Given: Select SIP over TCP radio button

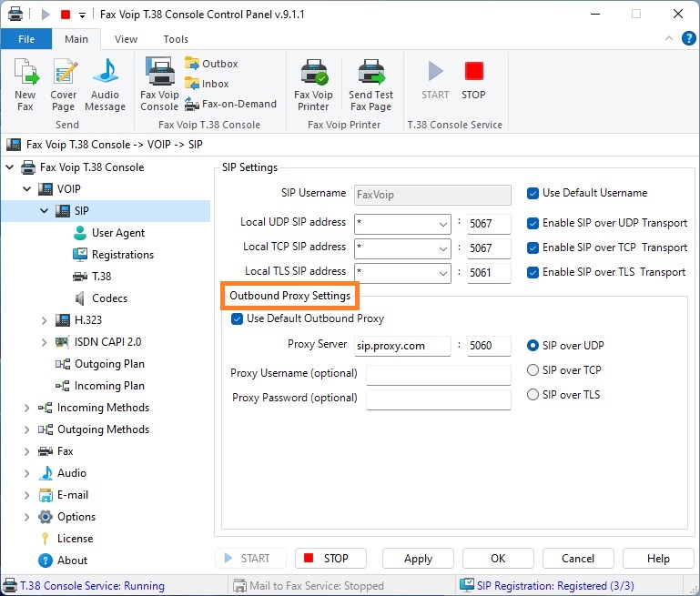Looking at the screenshot, I should pos(533,369).
